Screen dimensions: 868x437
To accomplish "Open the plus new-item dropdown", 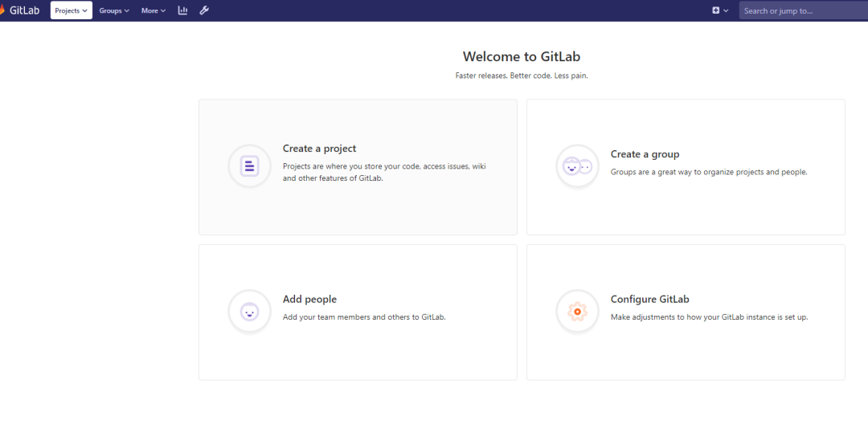I will pos(720,10).
